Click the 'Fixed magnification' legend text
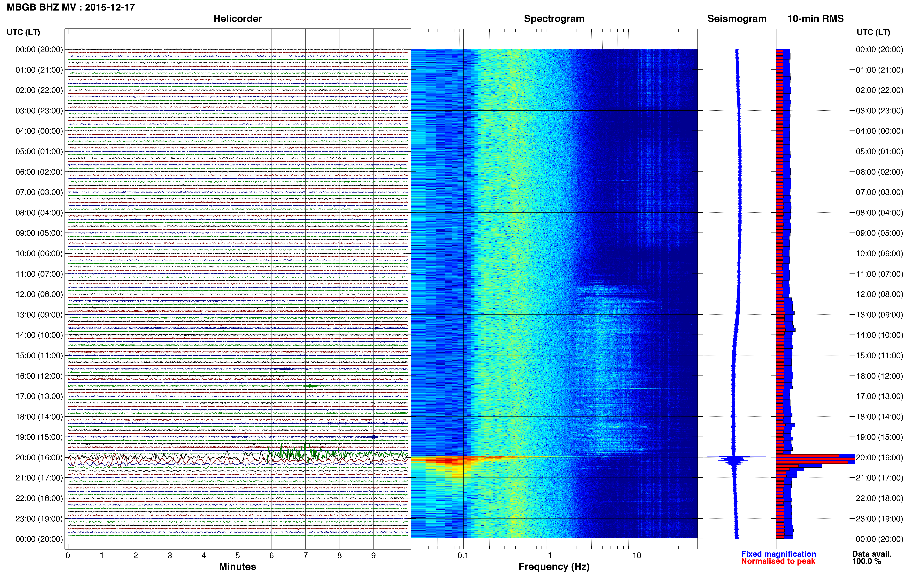This screenshot has height=578, width=924. coord(778,554)
